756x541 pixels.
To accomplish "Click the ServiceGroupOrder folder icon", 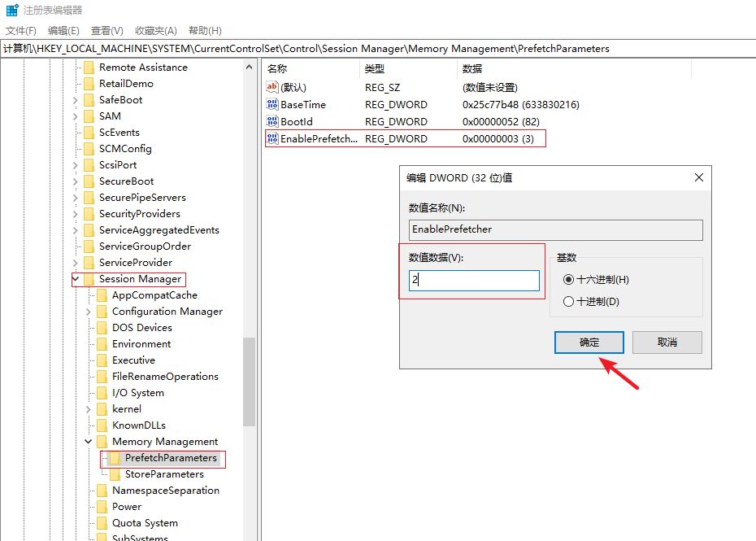I will tap(89, 247).
